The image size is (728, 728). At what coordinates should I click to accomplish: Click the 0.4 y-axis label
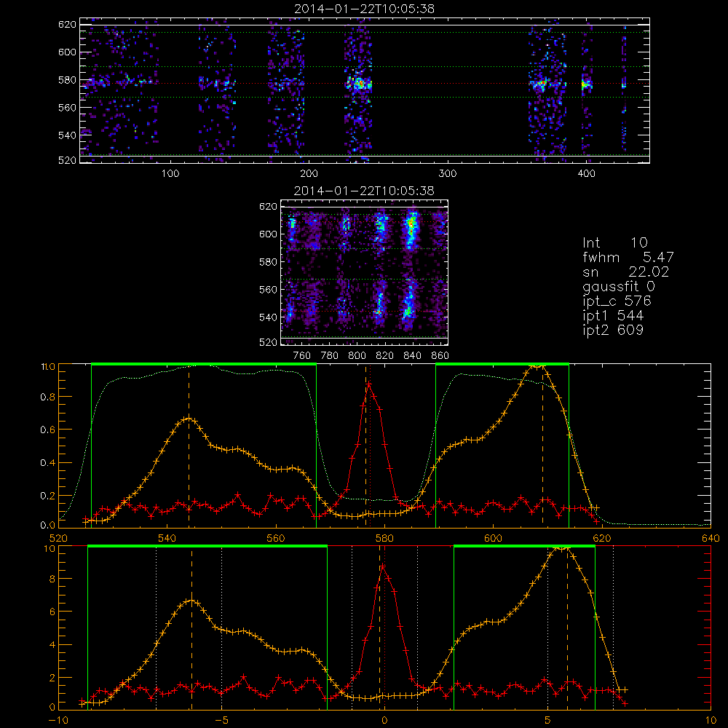tap(47, 463)
